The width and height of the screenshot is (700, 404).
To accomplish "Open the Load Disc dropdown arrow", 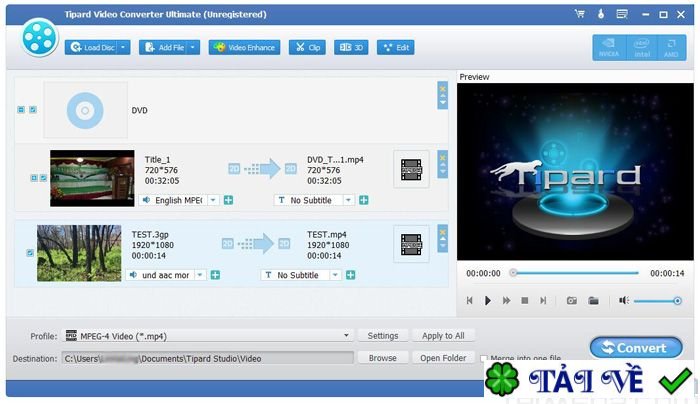I will [124, 47].
